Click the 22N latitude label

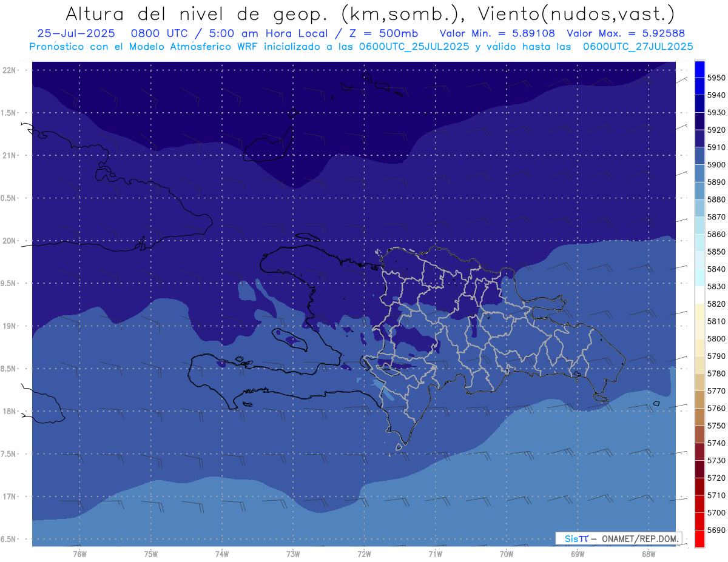coord(10,70)
